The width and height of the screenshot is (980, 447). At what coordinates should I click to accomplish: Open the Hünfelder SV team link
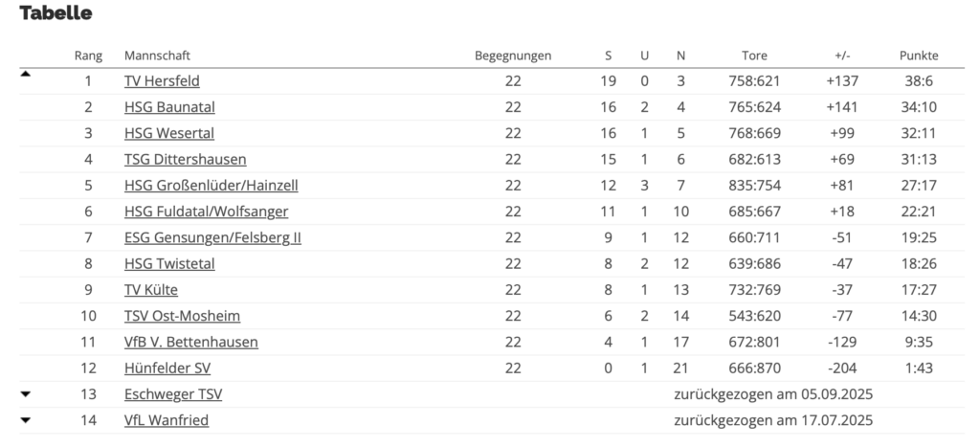tap(167, 369)
